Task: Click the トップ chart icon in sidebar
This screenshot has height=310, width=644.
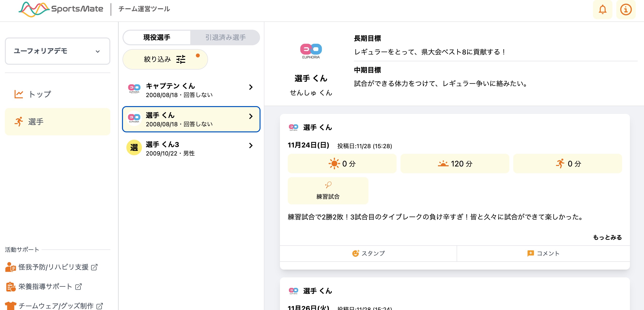Action: click(x=19, y=94)
